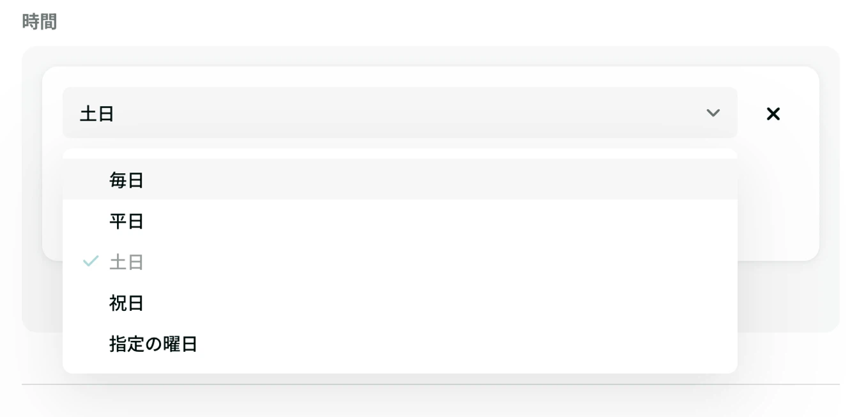Viewport: 868px width, 417px height.
Task: Set the day type to holidays (祝日)
Action: tap(127, 304)
